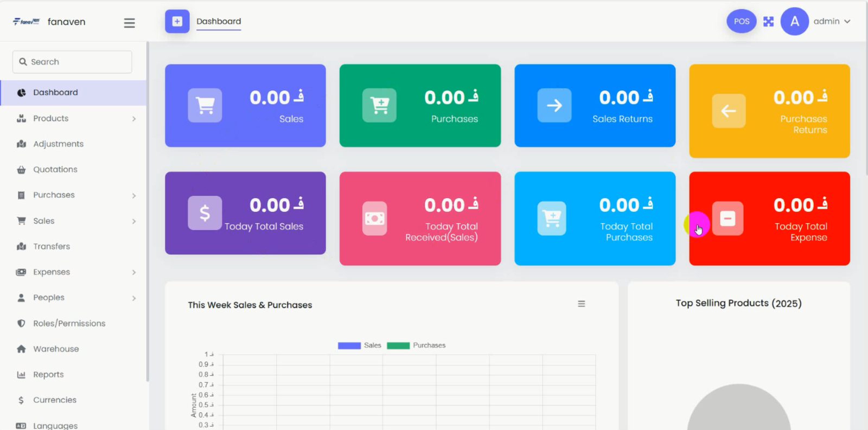
Task: Open the admin user dropdown
Action: click(x=832, y=21)
